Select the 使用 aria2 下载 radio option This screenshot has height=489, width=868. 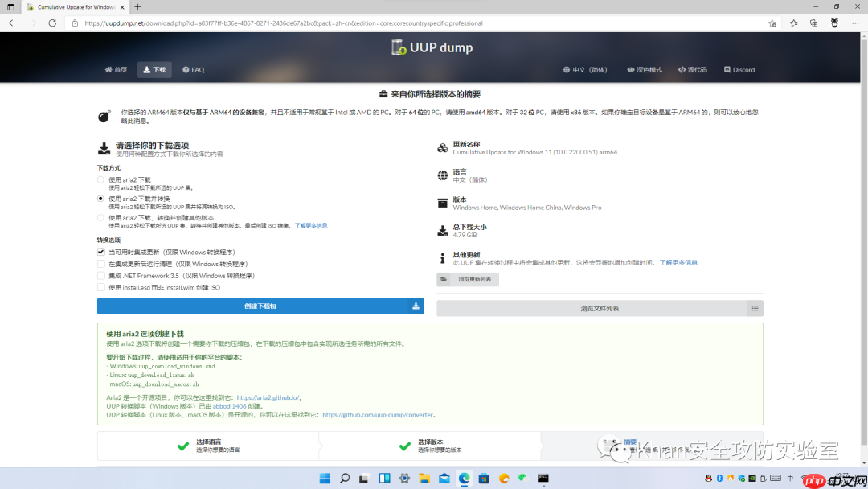point(101,179)
